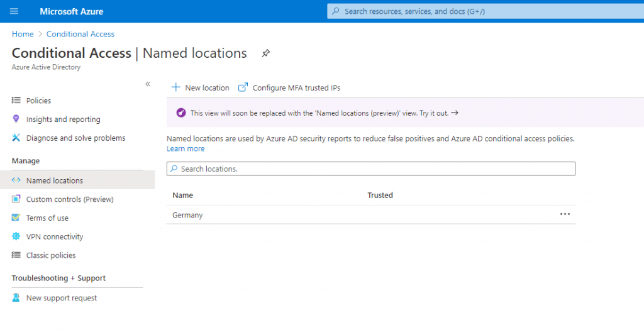Click the magnifier in Search locations box

[174, 168]
